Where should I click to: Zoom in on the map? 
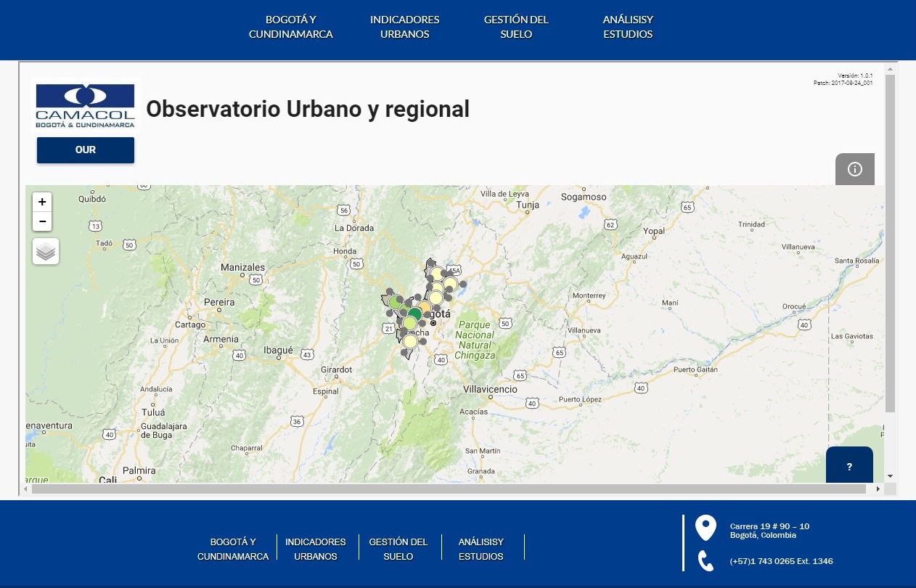pos(42,202)
